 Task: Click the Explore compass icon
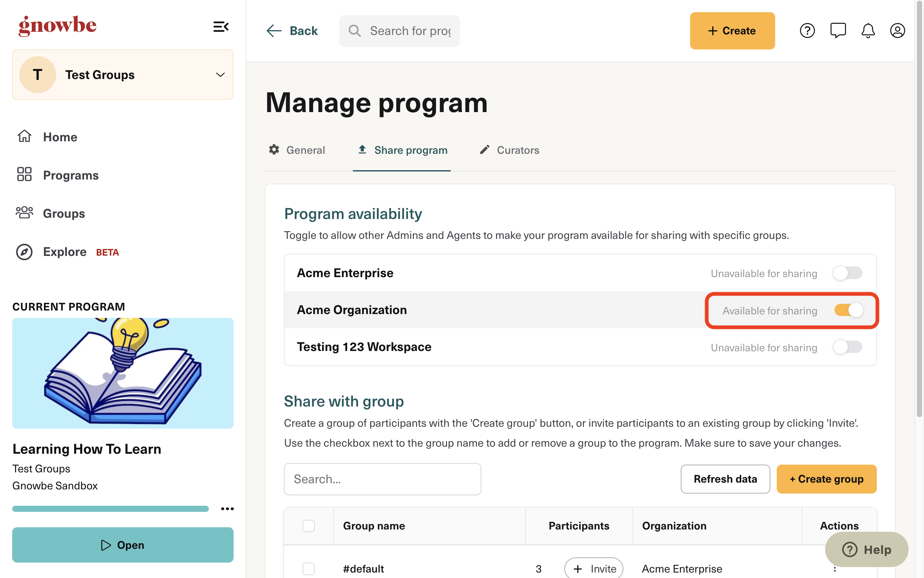(24, 252)
